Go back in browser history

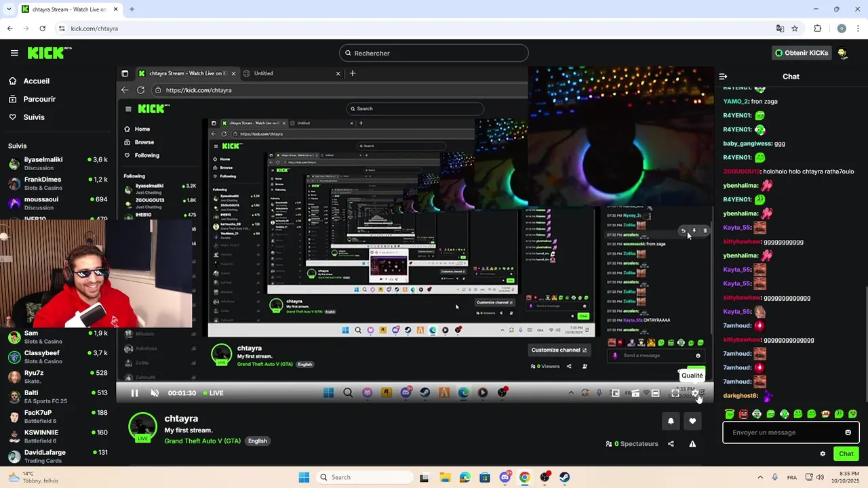click(9, 28)
